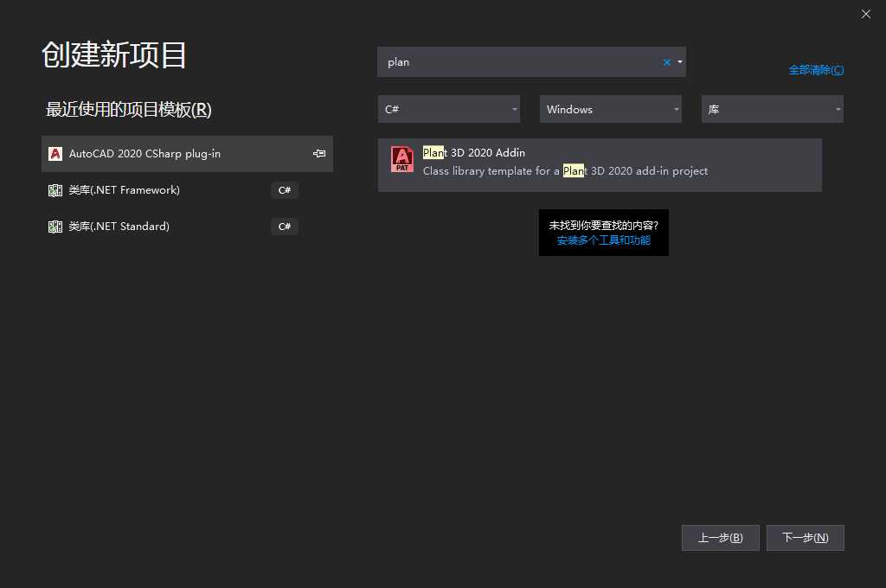Screen dimensions: 886x588
Task: Click the class library icon for .NET Framework
Action: point(55,190)
